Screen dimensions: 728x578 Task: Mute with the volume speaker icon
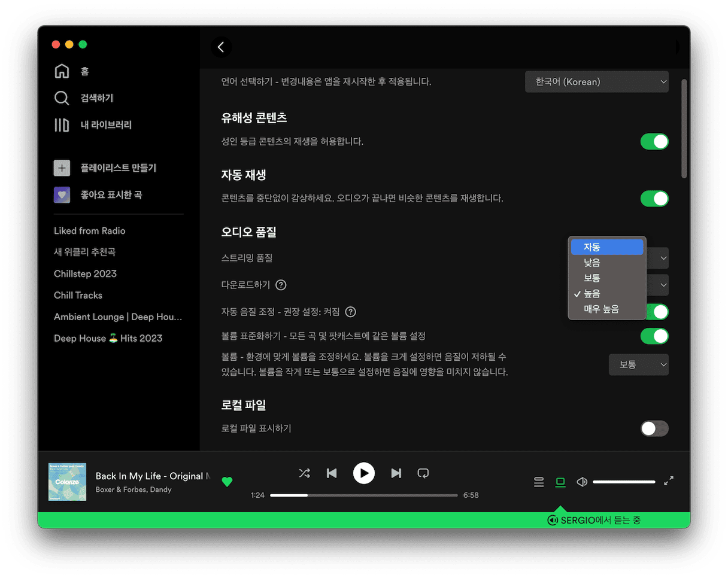tap(581, 482)
